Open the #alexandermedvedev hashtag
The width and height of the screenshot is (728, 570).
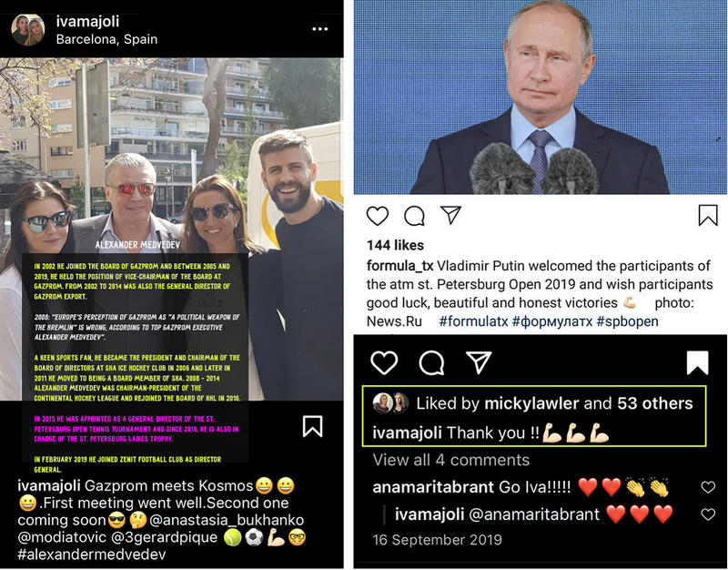pos(92,555)
